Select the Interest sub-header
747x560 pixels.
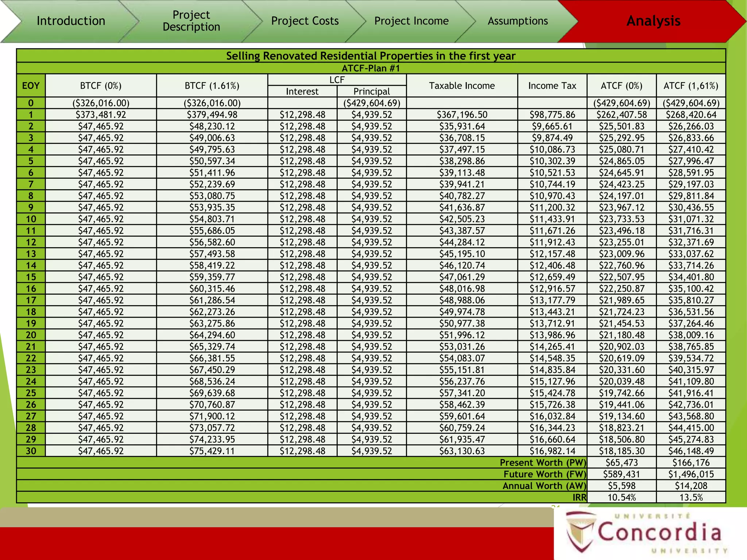click(302, 91)
